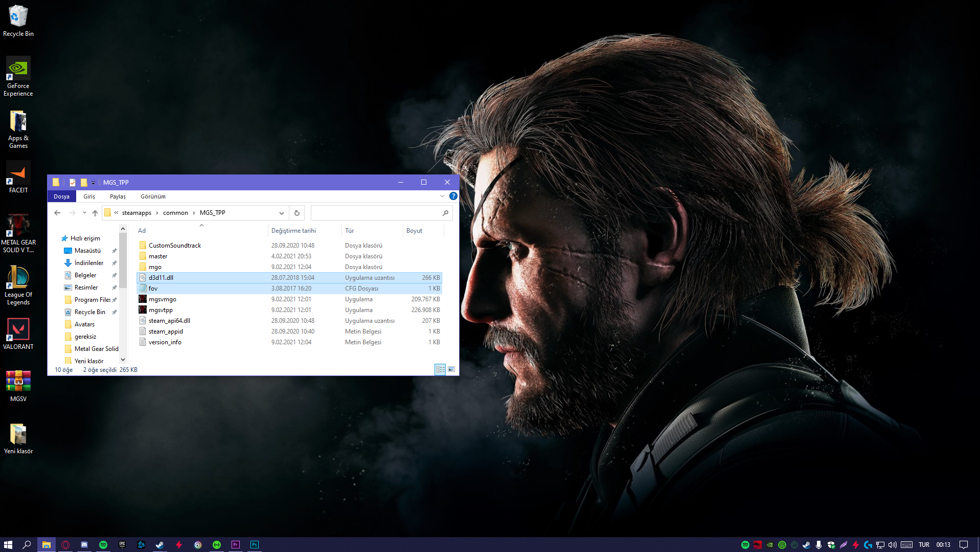Go back in Explorer
The image size is (980, 552).
point(57,213)
